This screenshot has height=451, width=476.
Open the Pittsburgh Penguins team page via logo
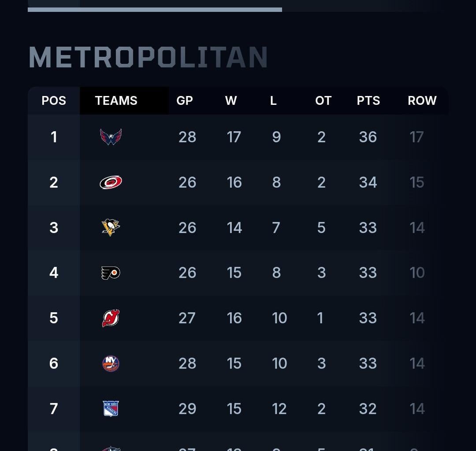tap(111, 227)
